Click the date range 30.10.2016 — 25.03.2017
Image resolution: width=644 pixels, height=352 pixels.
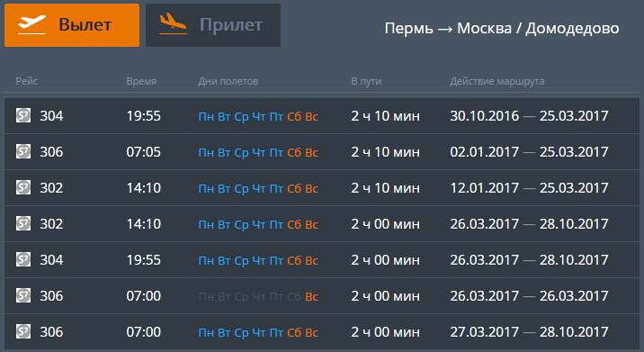[529, 116]
